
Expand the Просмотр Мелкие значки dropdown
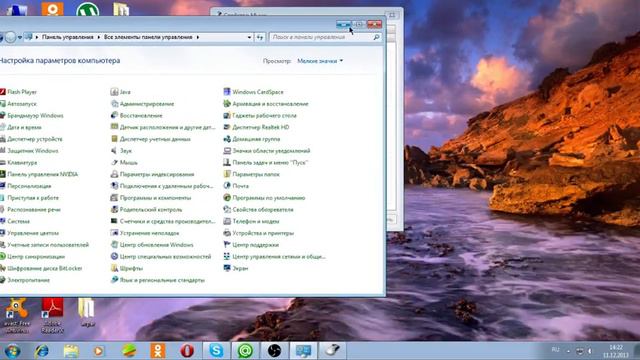pyautogui.click(x=320, y=61)
